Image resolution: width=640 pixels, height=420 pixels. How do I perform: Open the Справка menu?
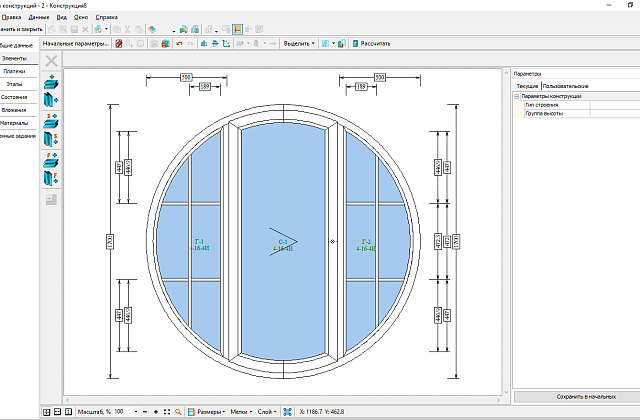[107, 17]
